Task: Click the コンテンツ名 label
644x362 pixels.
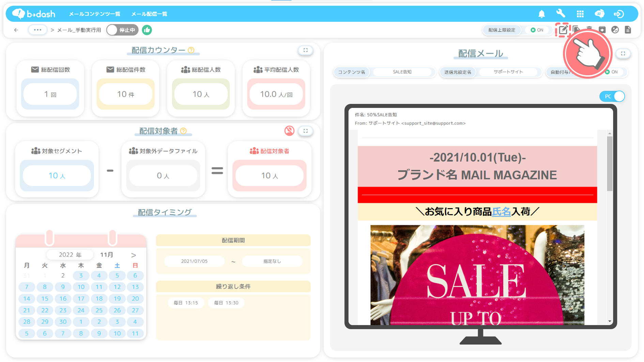Action: [352, 72]
